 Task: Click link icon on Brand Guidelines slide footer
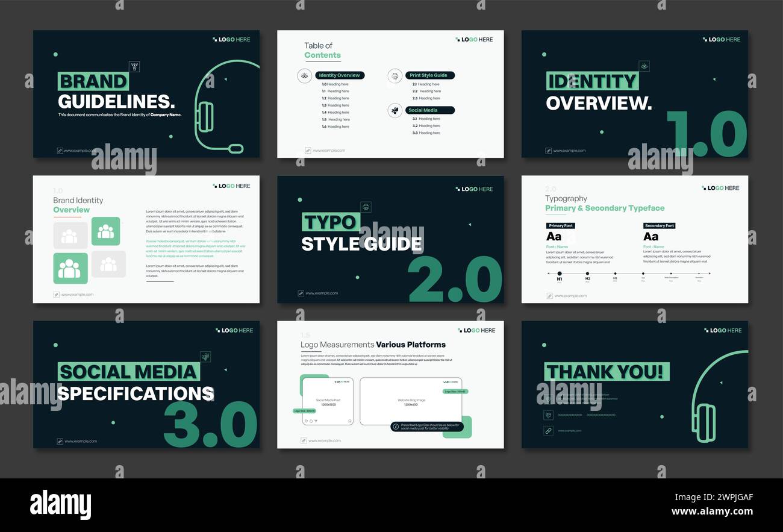(60, 151)
